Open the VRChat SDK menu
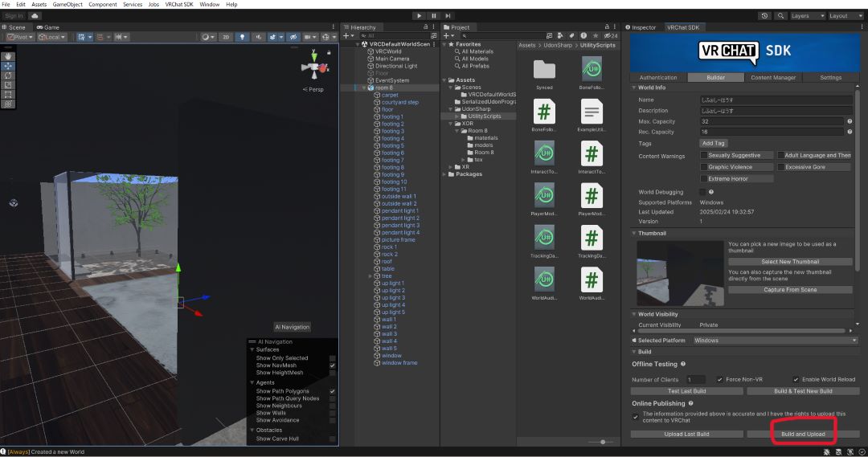This screenshot has width=868, height=457. [178, 5]
